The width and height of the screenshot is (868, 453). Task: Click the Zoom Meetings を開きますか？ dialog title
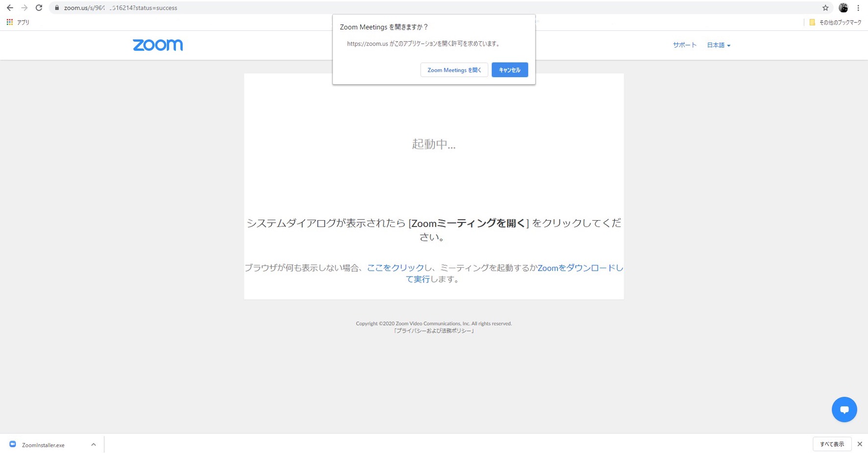tap(384, 27)
